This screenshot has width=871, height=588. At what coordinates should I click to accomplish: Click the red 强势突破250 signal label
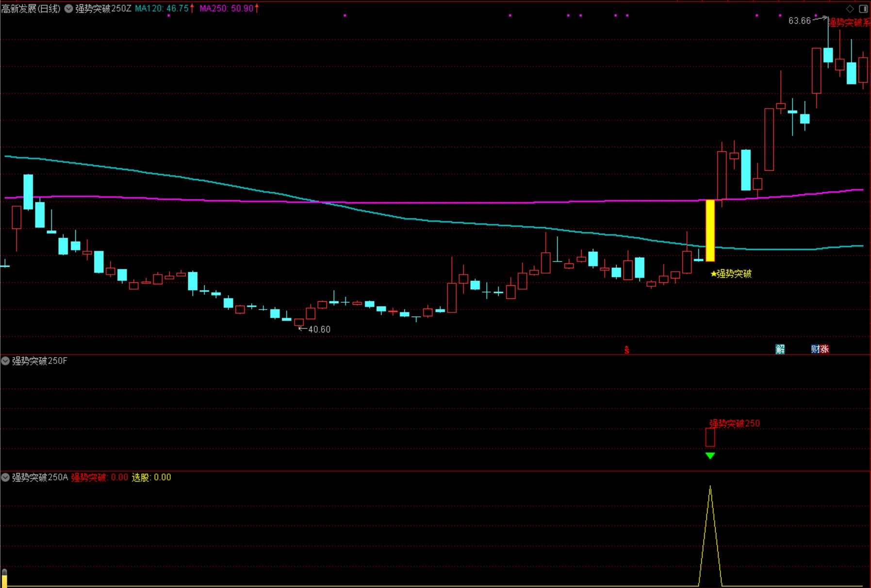click(735, 424)
